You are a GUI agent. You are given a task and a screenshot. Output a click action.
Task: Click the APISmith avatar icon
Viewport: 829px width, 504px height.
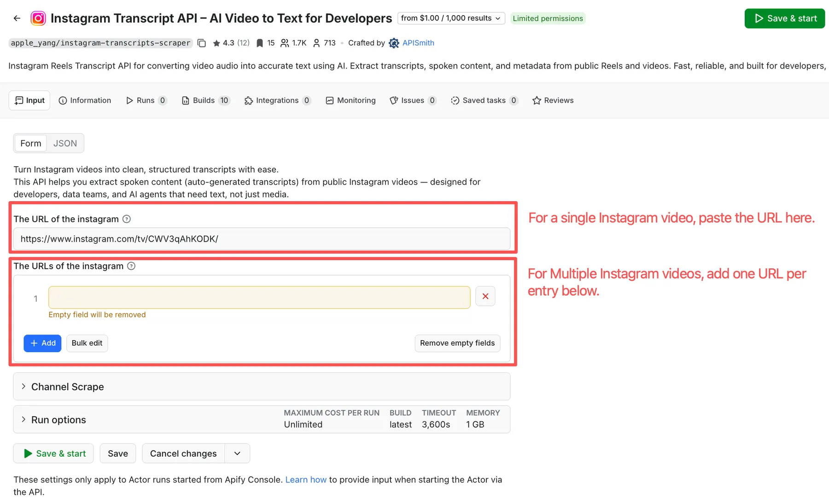click(394, 43)
